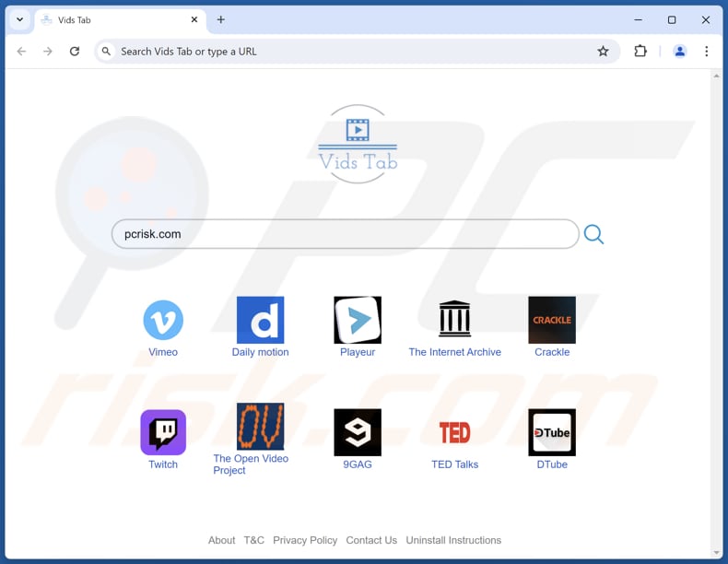The height and width of the screenshot is (564, 728).
Task: Go back to previous page
Action: click(x=21, y=51)
